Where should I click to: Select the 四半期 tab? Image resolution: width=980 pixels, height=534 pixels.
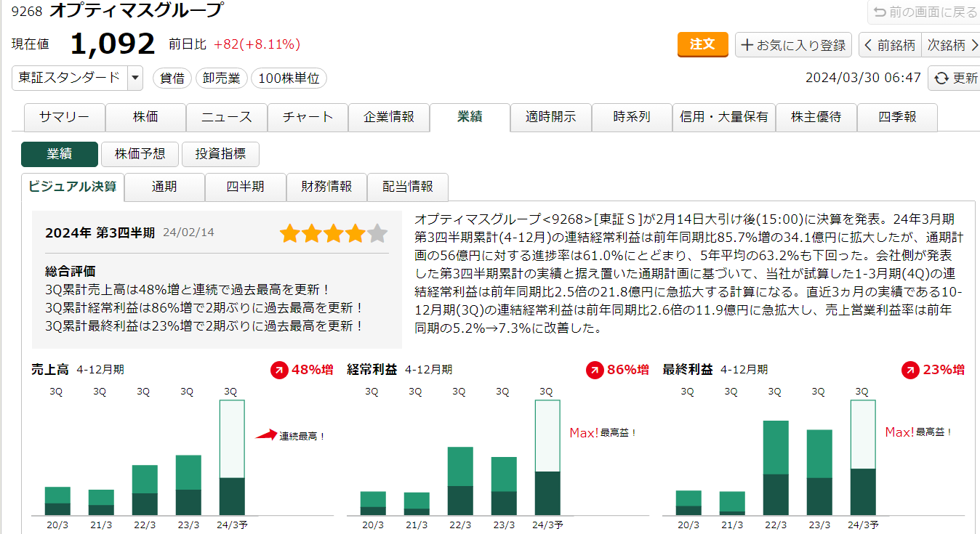246,187
